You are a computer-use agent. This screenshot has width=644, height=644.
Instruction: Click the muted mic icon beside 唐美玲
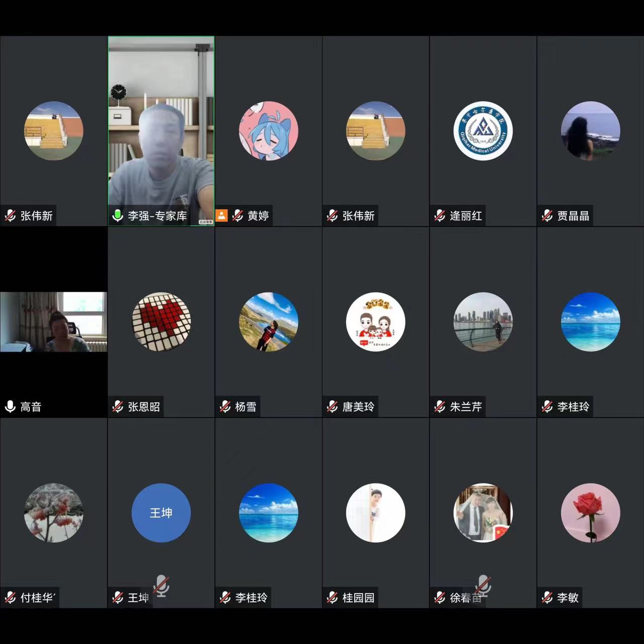pos(332,407)
